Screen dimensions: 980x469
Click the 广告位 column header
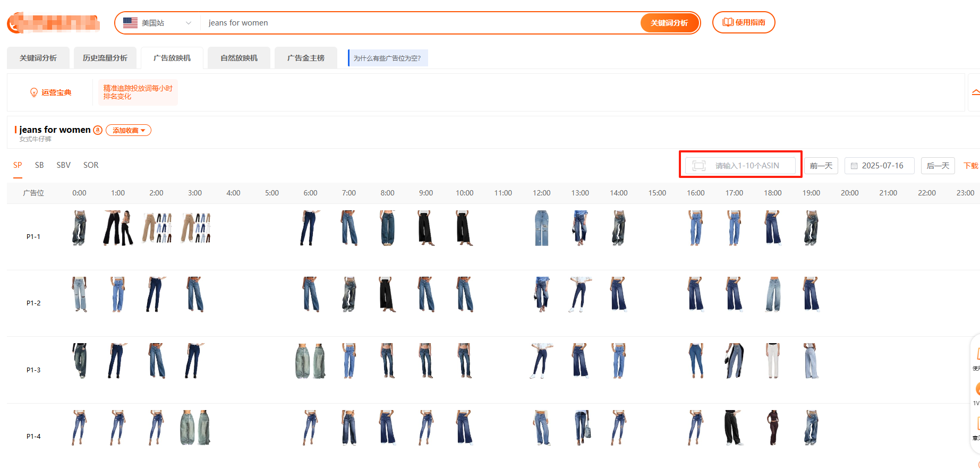pos(33,193)
